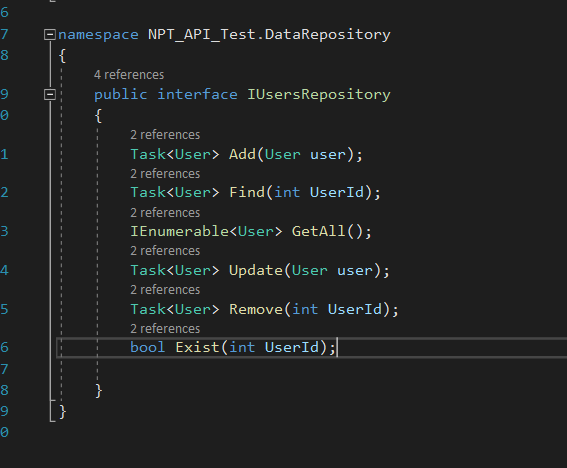The image size is (567, 468).
Task: Open references above the Exist method
Action: click(165, 329)
